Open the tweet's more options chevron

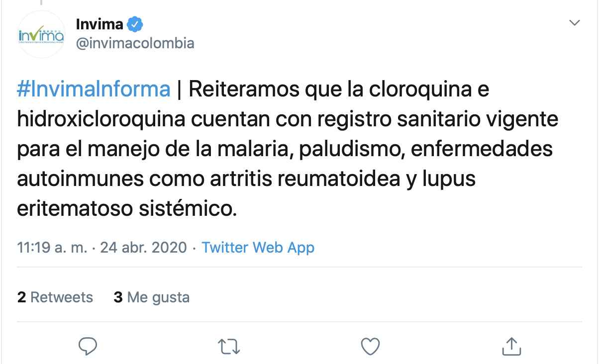click(x=575, y=23)
